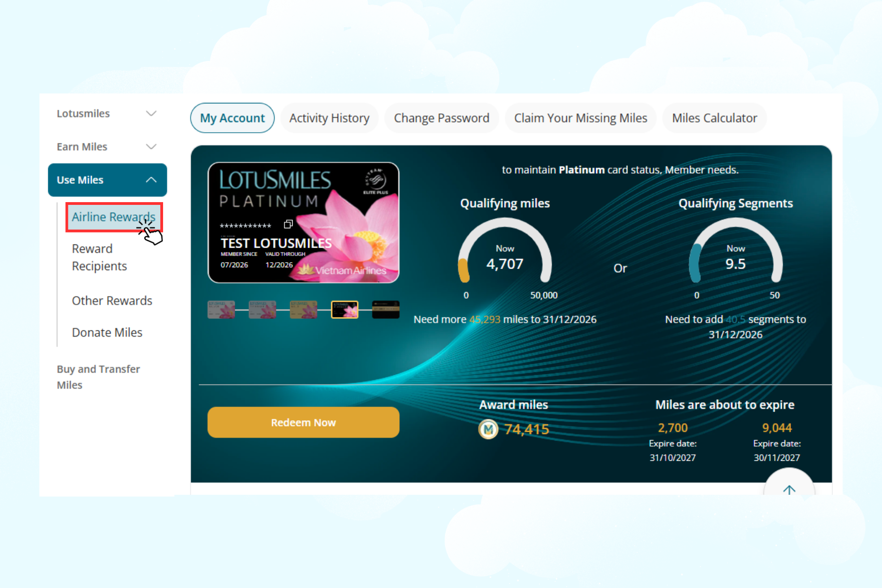The image size is (882, 588).
Task: Switch to the Activity History tab
Action: click(x=329, y=118)
